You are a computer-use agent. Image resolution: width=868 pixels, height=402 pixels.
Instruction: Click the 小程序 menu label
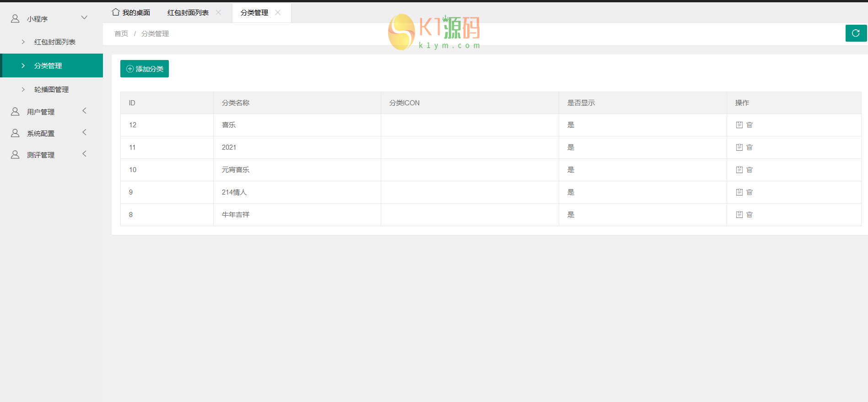point(37,19)
